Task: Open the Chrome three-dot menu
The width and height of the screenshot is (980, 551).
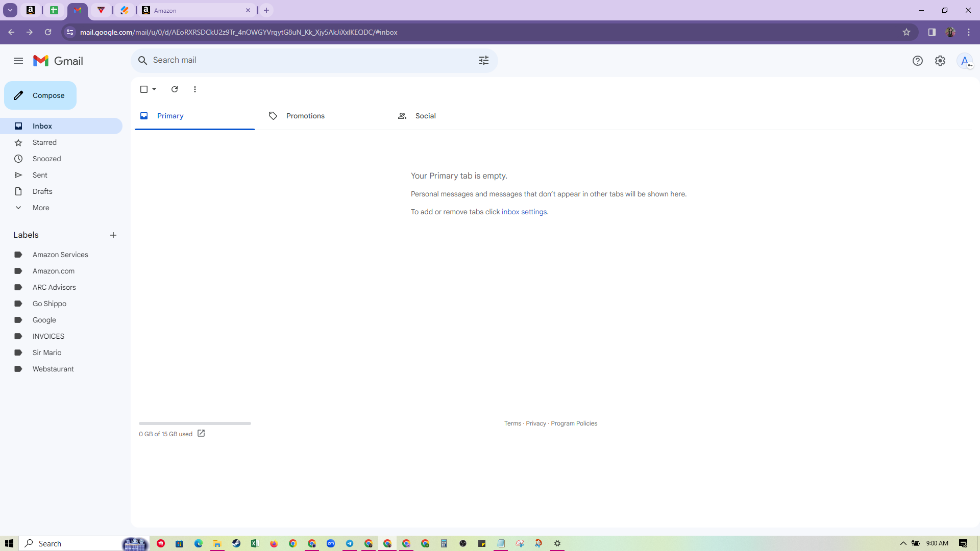Action: coord(969,32)
